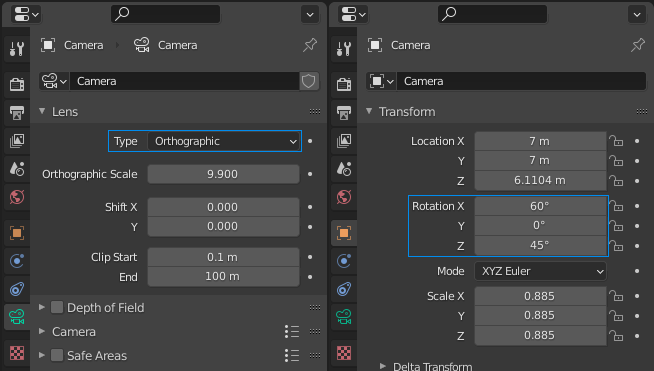Open options dropdown in left panel header
The width and height of the screenshot is (654, 371).
pyautogui.click(x=310, y=15)
